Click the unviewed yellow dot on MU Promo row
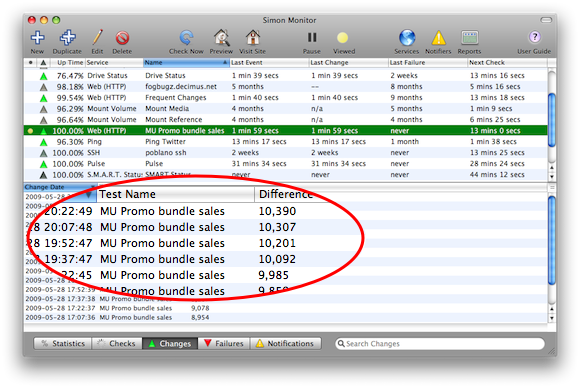 (x=30, y=131)
